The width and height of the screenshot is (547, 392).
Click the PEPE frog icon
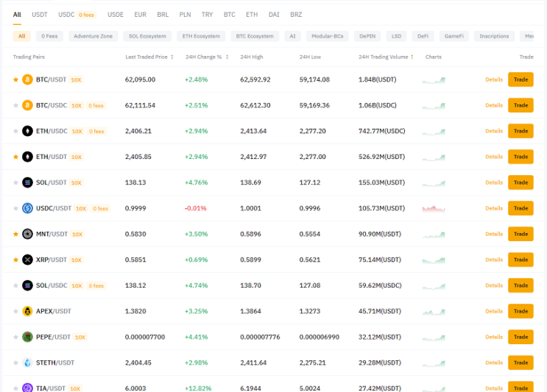click(27, 337)
